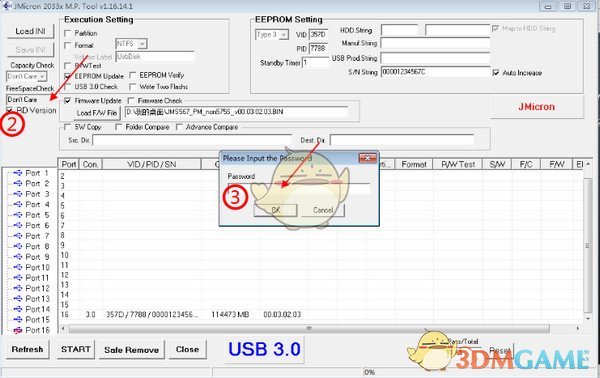Click the Safe Remove button
Image resolution: width=600 pixels, height=378 pixels.
click(132, 350)
